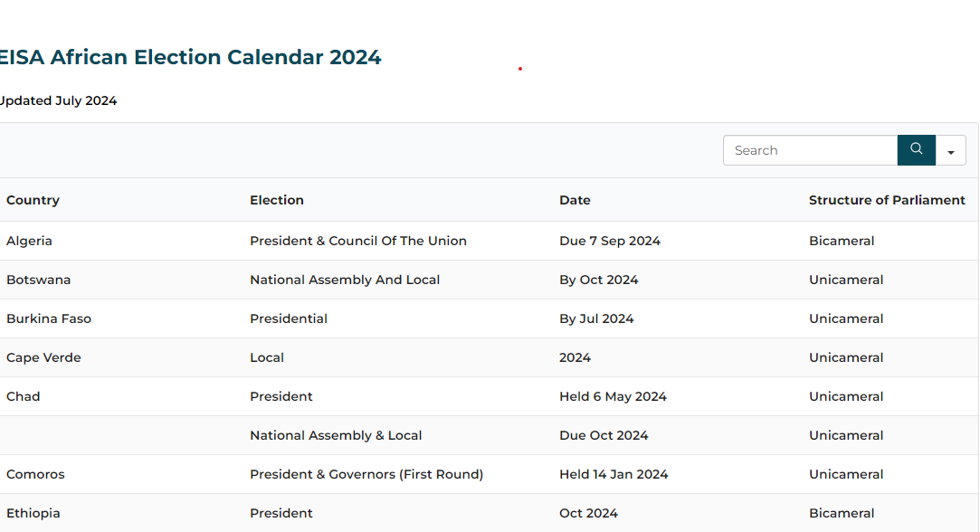Image resolution: width=980 pixels, height=532 pixels.
Task: Sort table by Election column header
Action: tap(277, 200)
